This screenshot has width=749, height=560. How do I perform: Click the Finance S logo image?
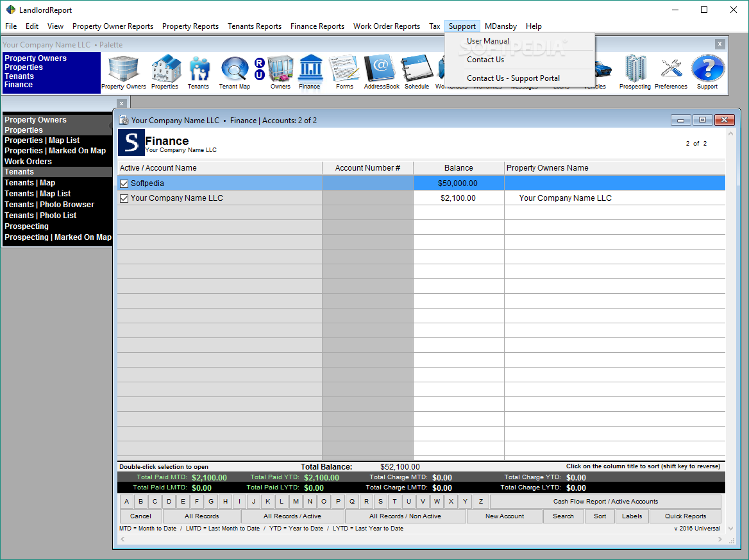[x=131, y=142]
